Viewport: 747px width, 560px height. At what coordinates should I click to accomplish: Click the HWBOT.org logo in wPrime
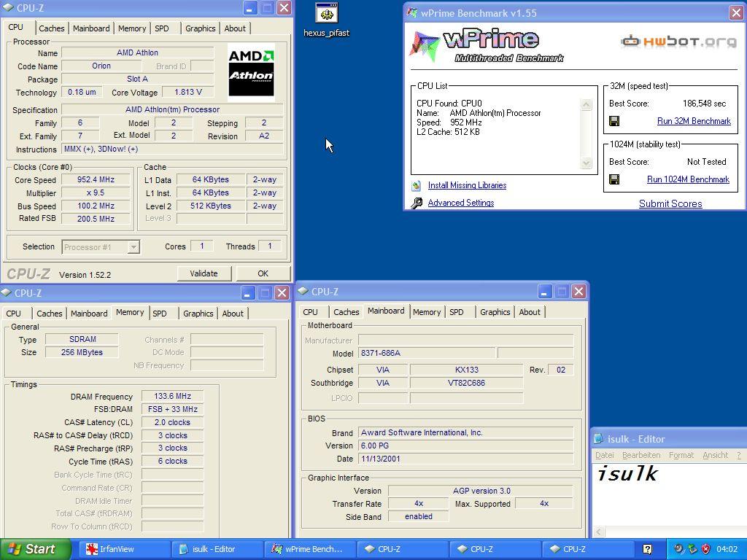click(679, 42)
